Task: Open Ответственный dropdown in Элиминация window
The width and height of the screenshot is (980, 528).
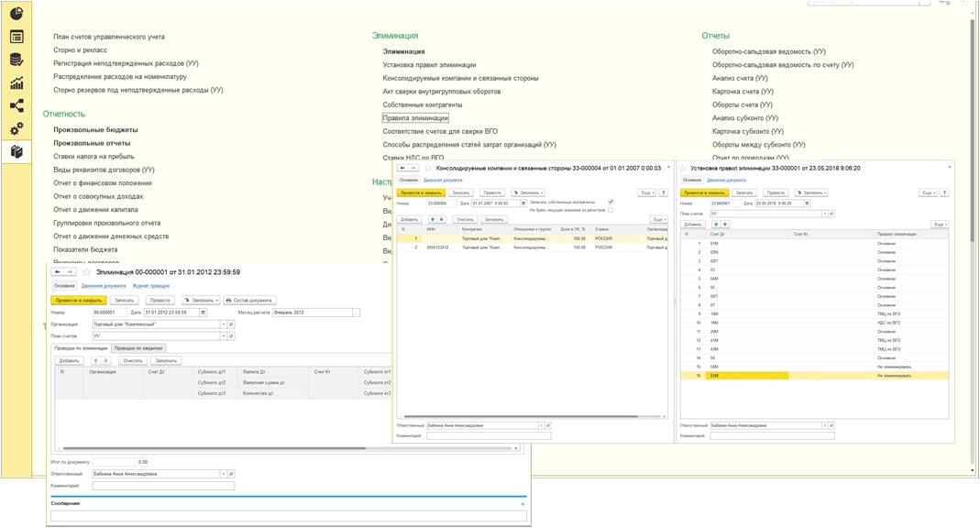Action: (223, 474)
